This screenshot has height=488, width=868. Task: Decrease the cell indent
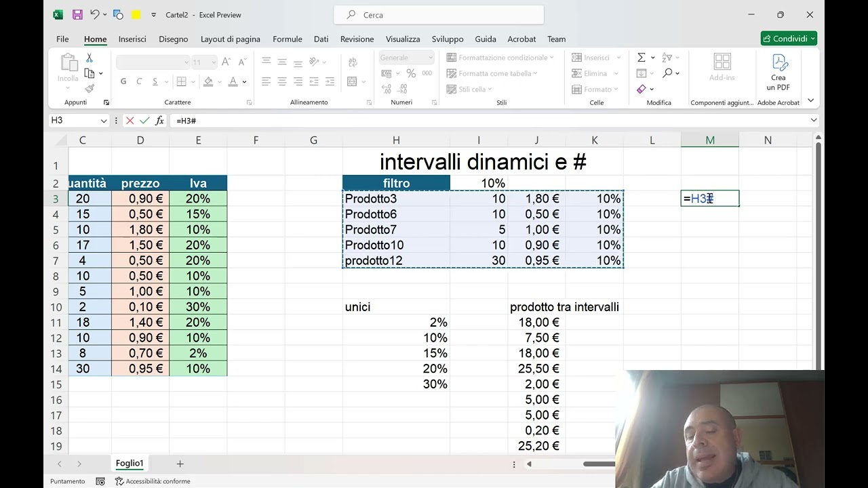point(314,81)
